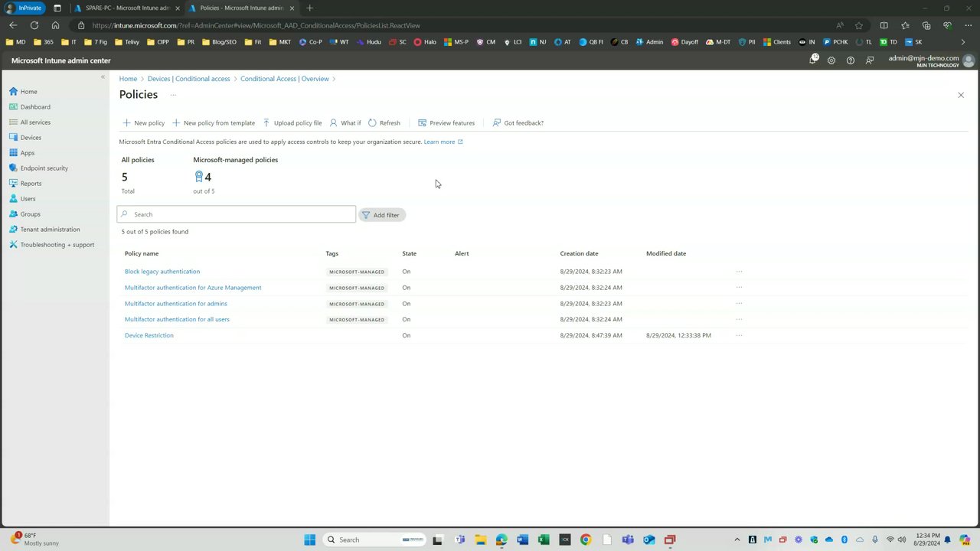Sort by Modified date column
This screenshot has width=980, height=551.
666,253
